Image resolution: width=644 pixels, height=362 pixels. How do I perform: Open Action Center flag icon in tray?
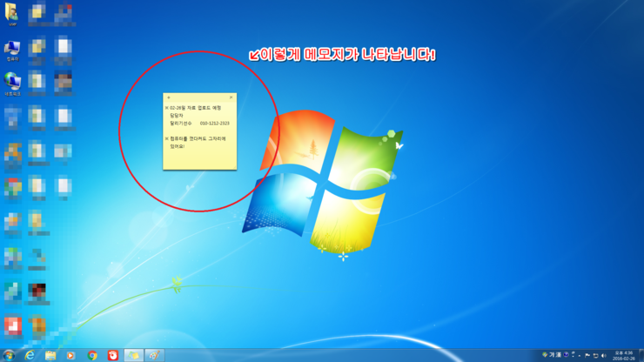click(x=587, y=355)
